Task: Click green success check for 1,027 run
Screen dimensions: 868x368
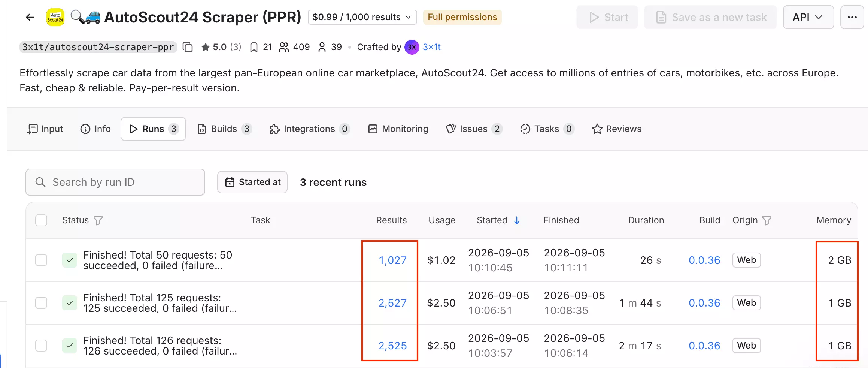Action: click(x=70, y=260)
